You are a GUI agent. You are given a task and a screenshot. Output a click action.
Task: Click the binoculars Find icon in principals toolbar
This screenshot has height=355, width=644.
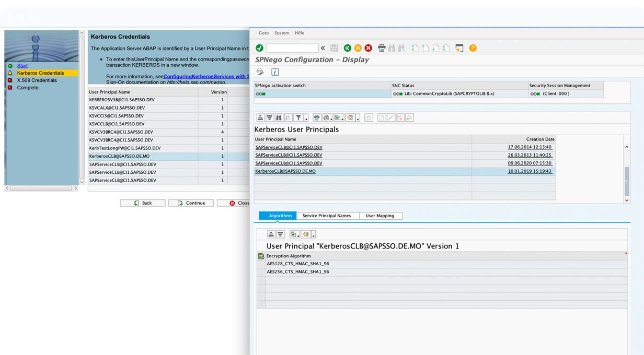pyautogui.click(x=279, y=117)
